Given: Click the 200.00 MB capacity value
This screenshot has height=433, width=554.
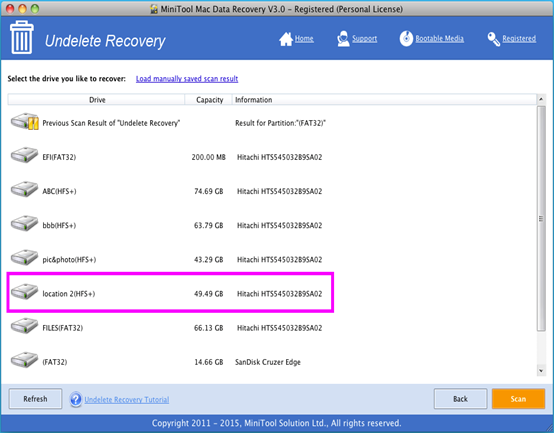Looking at the screenshot, I should (208, 157).
